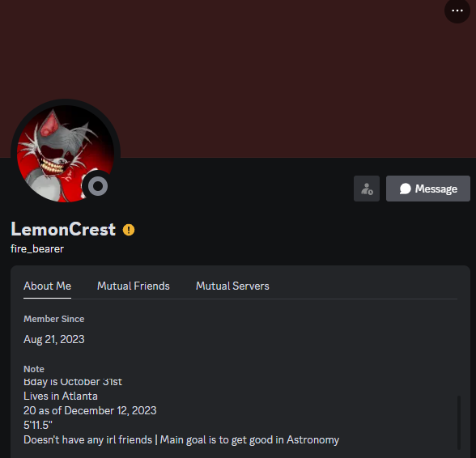476x458 pixels.
Task: Open the Mutual Servers tab
Action: [232, 286]
